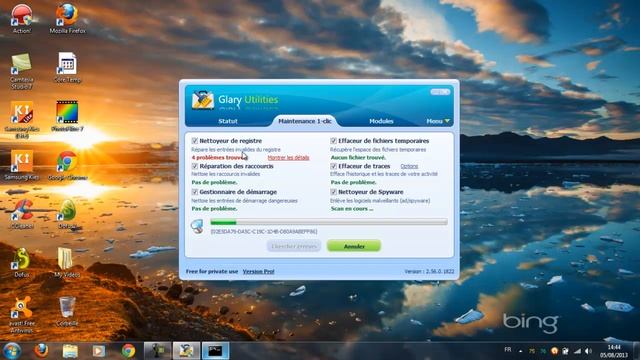
Task: Uncheck Réparation des raccourcis
Action: pos(195,166)
